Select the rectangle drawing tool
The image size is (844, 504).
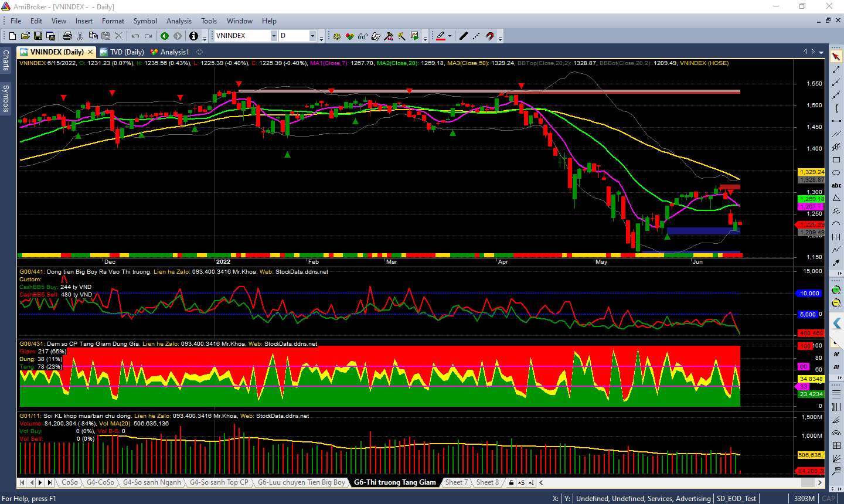click(x=836, y=160)
